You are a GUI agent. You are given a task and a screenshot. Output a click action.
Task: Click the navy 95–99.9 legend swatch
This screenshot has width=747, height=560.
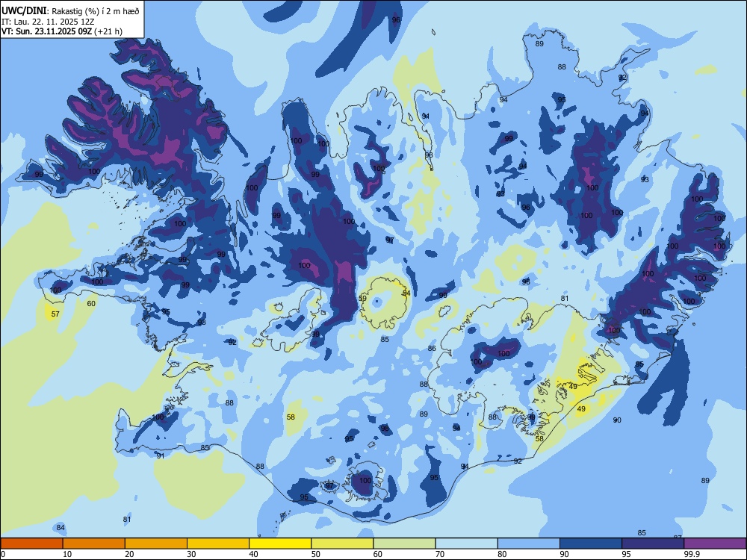(x=653, y=544)
